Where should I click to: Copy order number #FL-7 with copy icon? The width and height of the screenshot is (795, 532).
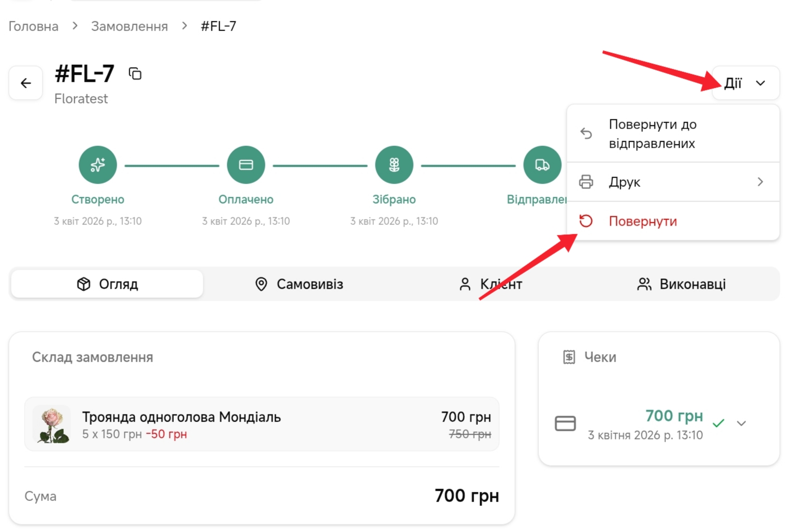(135, 74)
